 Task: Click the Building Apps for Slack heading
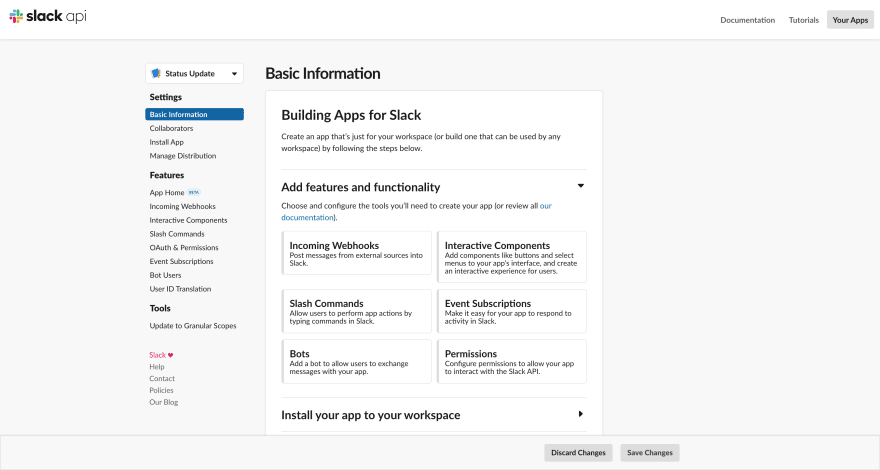pyautogui.click(x=351, y=115)
